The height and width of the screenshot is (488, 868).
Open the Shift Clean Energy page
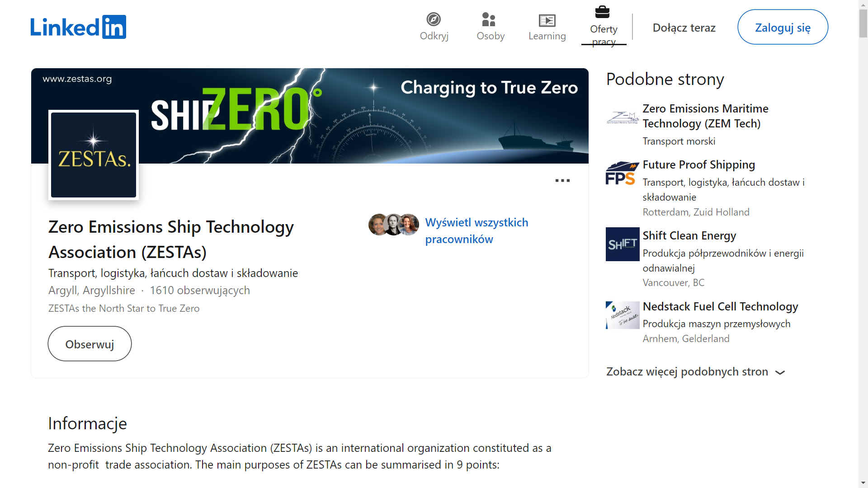tap(689, 235)
